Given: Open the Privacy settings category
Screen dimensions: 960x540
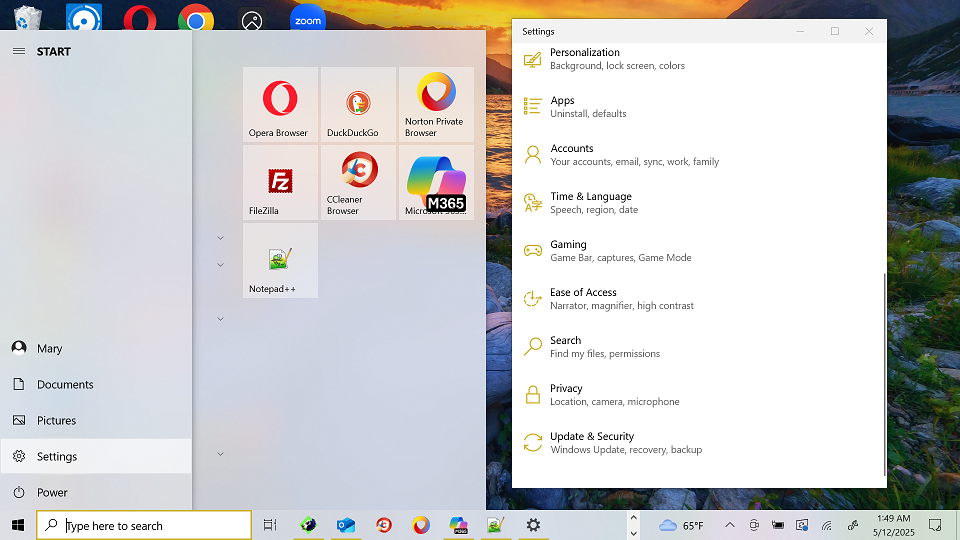Looking at the screenshot, I should (x=566, y=394).
